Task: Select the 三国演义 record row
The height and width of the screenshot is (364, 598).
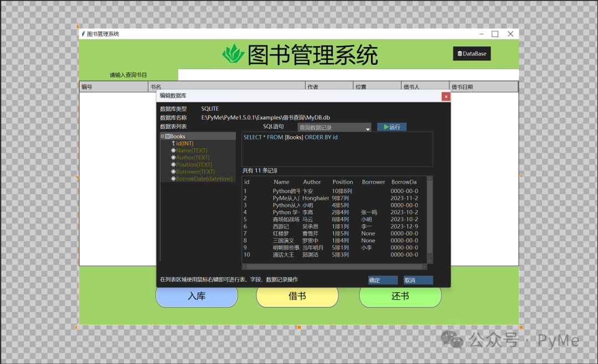Action: [x=334, y=241]
